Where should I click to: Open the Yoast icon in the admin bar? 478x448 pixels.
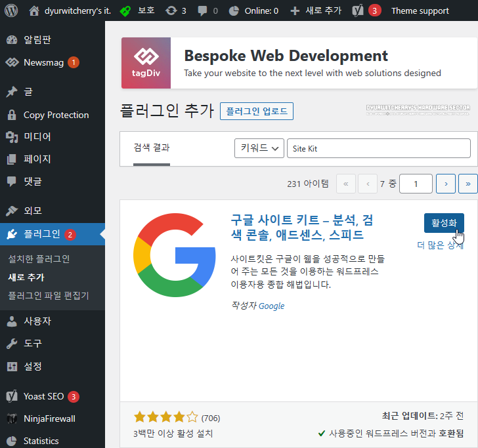[358, 11]
